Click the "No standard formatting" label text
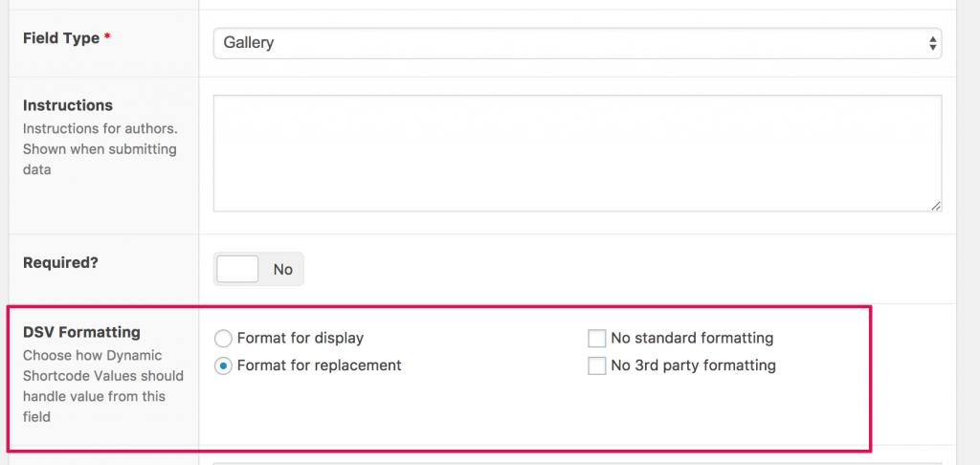Image resolution: width=980 pixels, height=465 pixels. pos(692,338)
